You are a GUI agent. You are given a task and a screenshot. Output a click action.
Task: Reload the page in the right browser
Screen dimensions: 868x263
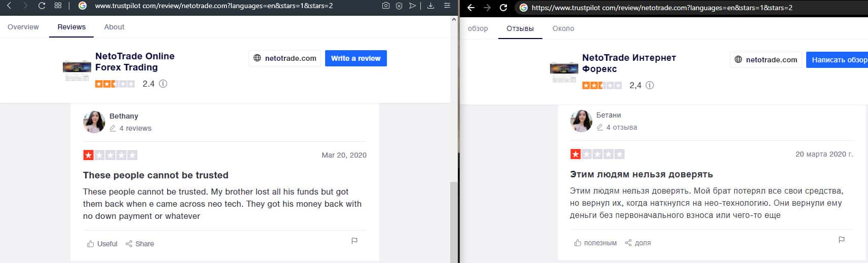click(x=503, y=8)
